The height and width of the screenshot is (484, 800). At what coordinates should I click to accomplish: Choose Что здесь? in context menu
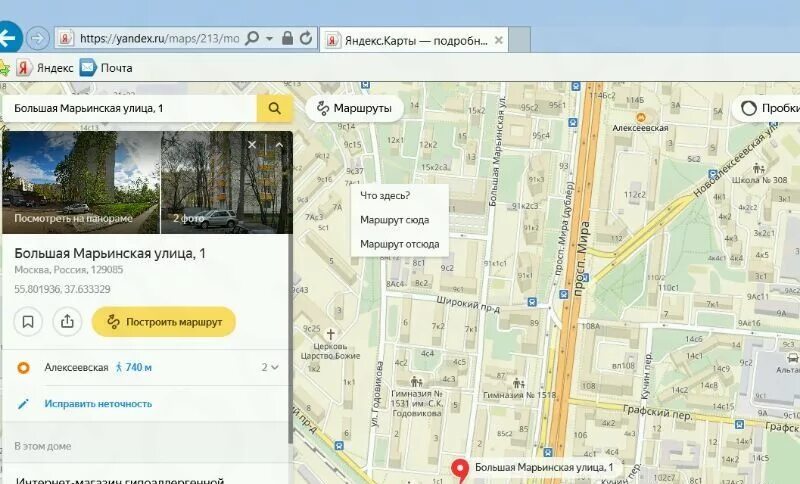(385, 195)
